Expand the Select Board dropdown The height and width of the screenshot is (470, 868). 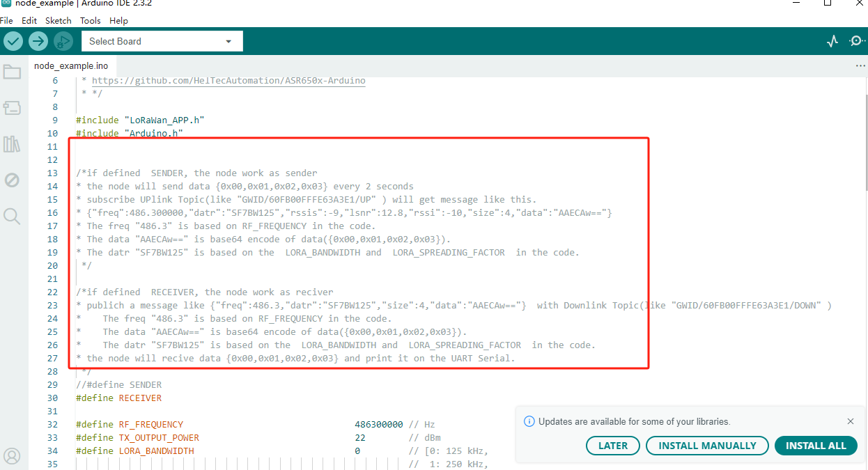click(x=162, y=41)
